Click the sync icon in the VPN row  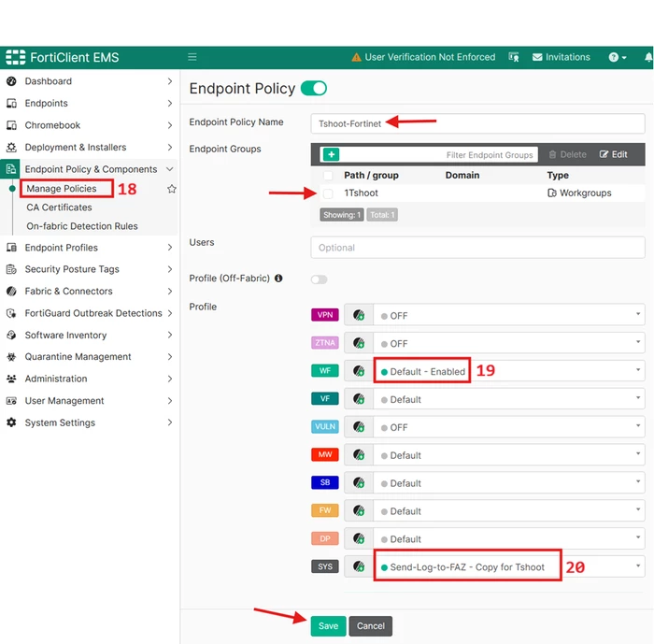tap(358, 315)
